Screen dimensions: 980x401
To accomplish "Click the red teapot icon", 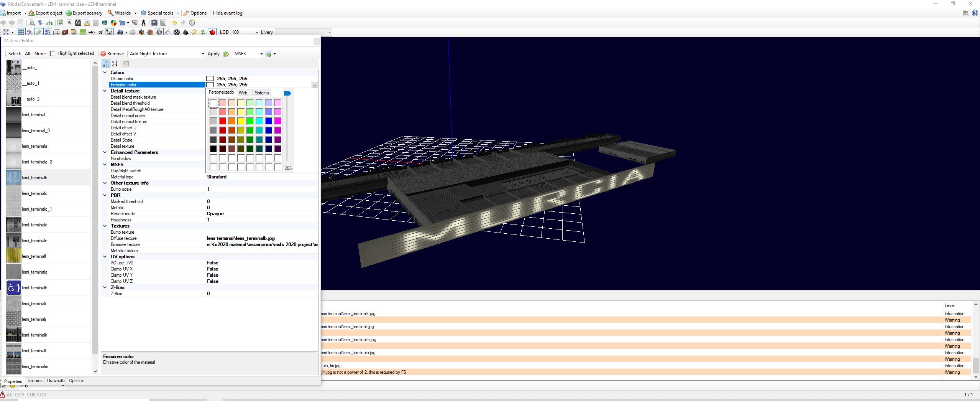I will pyautogui.click(x=212, y=32).
